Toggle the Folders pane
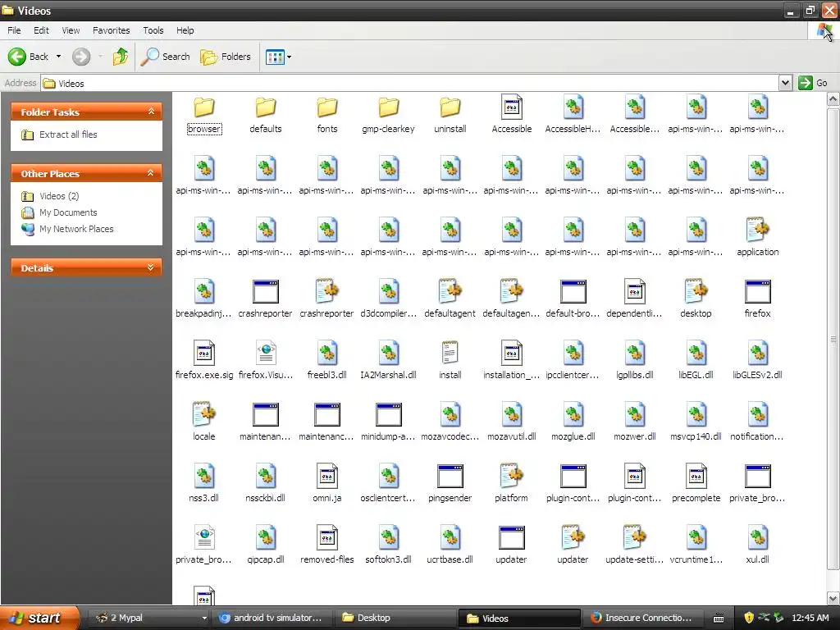The height and width of the screenshot is (630, 840). click(226, 57)
